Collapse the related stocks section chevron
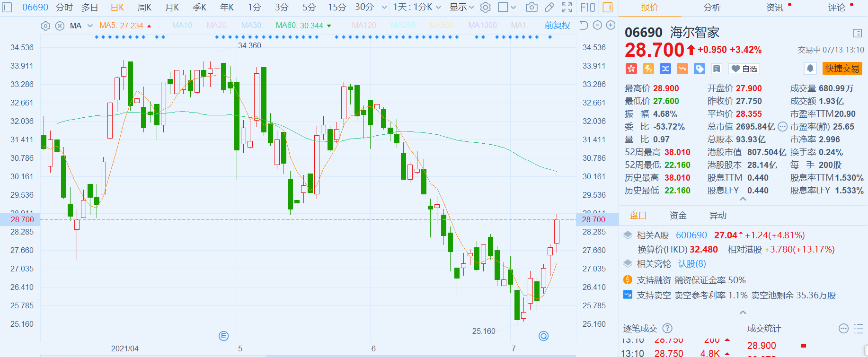Viewport: 868px width, 357px height. point(743,313)
